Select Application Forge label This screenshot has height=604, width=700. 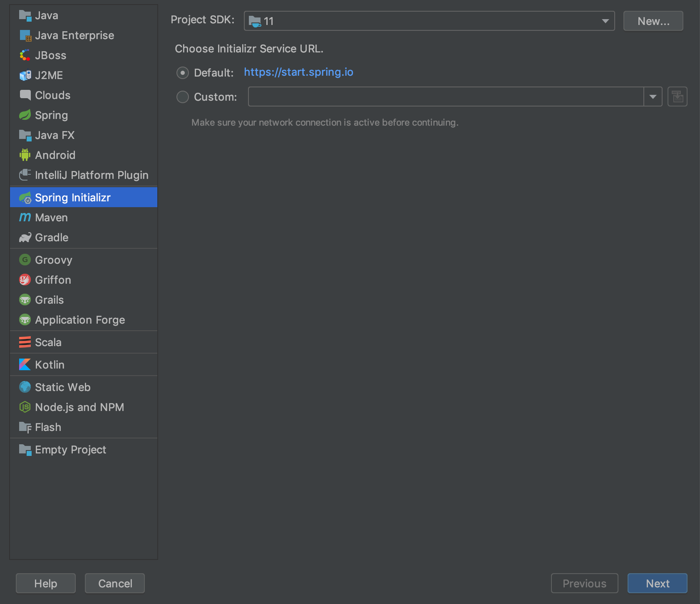click(80, 320)
